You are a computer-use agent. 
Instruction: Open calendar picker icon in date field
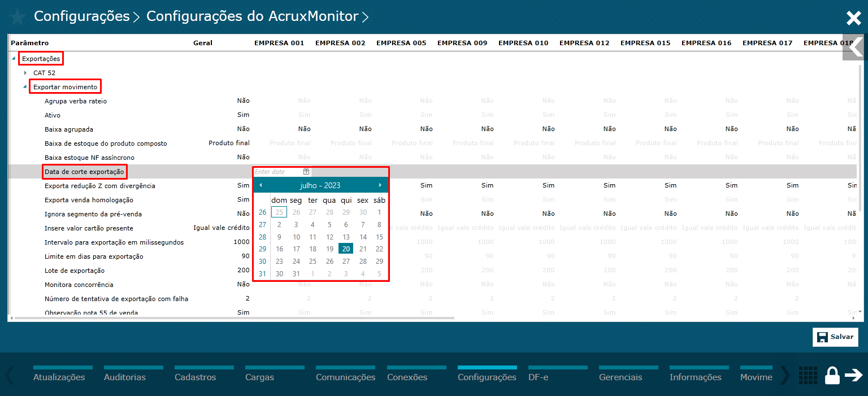click(306, 171)
